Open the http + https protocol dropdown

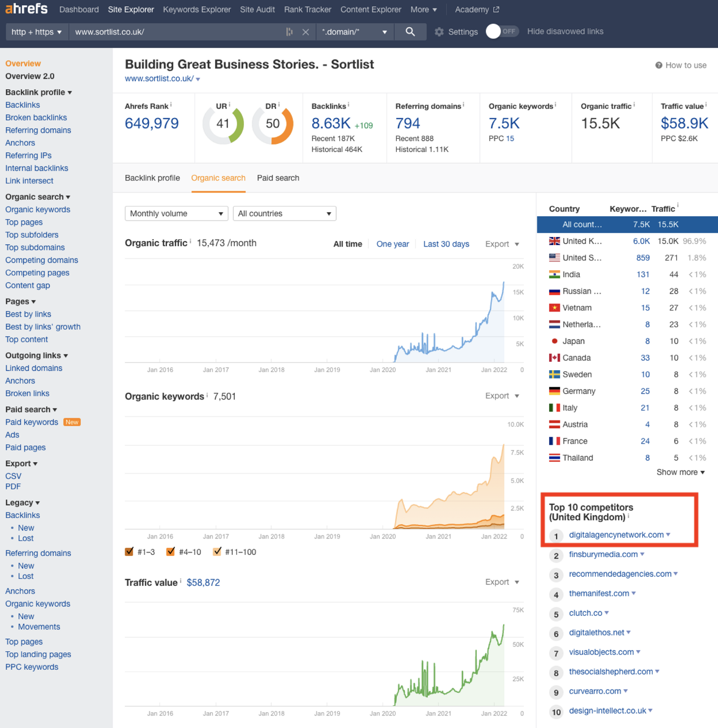tap(37, 32)
